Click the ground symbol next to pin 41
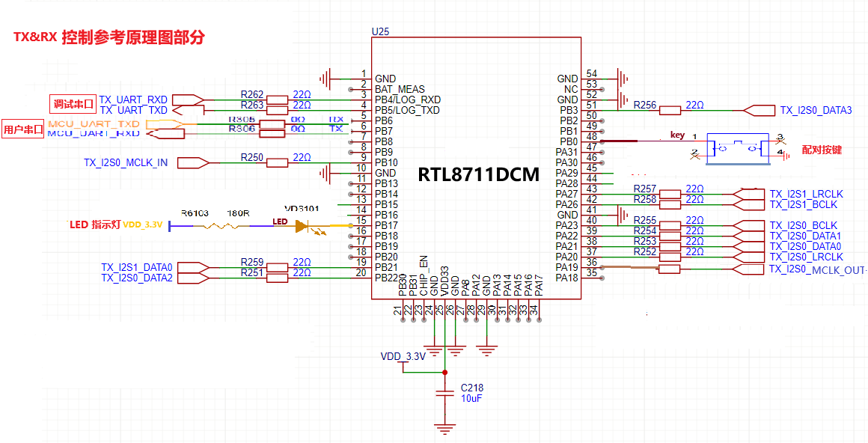This screenshot has height=443, width=868. click(623, 215)
